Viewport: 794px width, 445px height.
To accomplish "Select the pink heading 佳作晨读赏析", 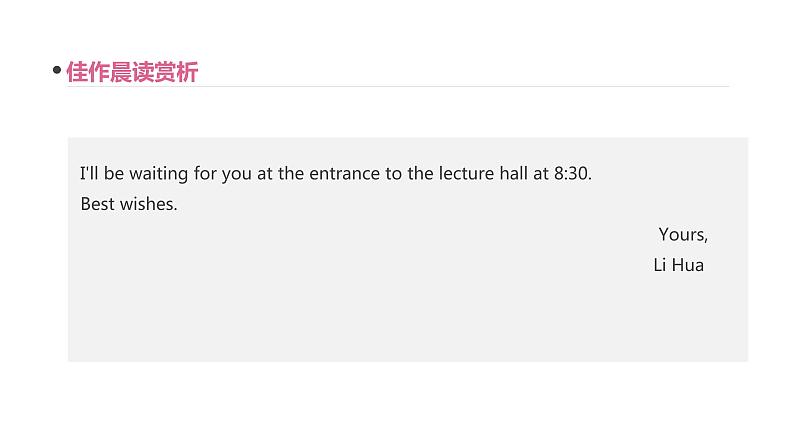I will tap(132, 71).
